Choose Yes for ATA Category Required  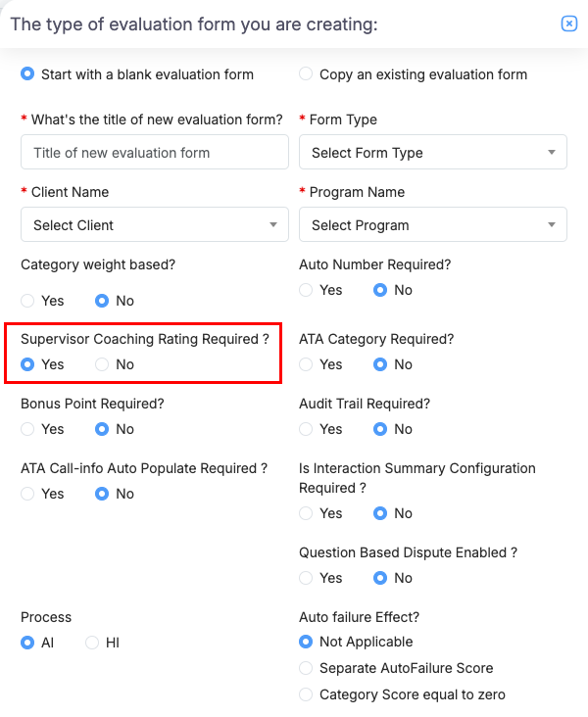tap(306, 364)
